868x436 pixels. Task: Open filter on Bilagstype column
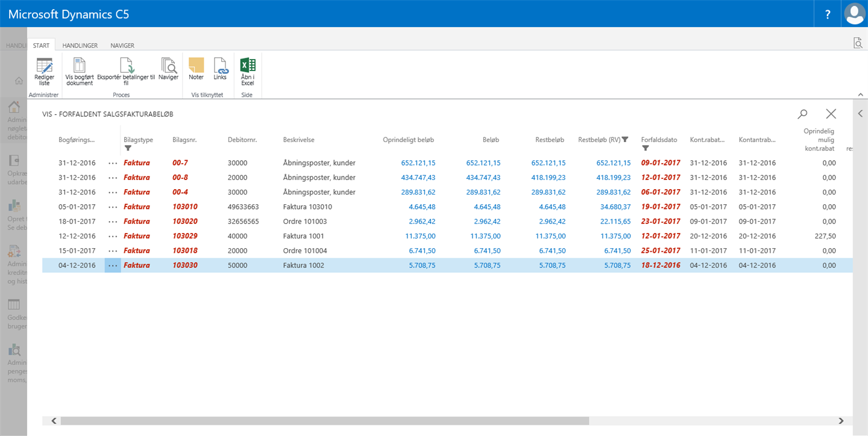(128, 148)
